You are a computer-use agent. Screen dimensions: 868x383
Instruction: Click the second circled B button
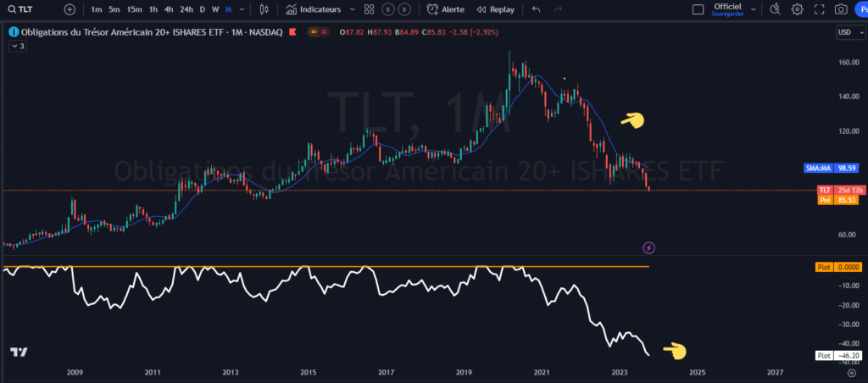(x=405, y=9)
